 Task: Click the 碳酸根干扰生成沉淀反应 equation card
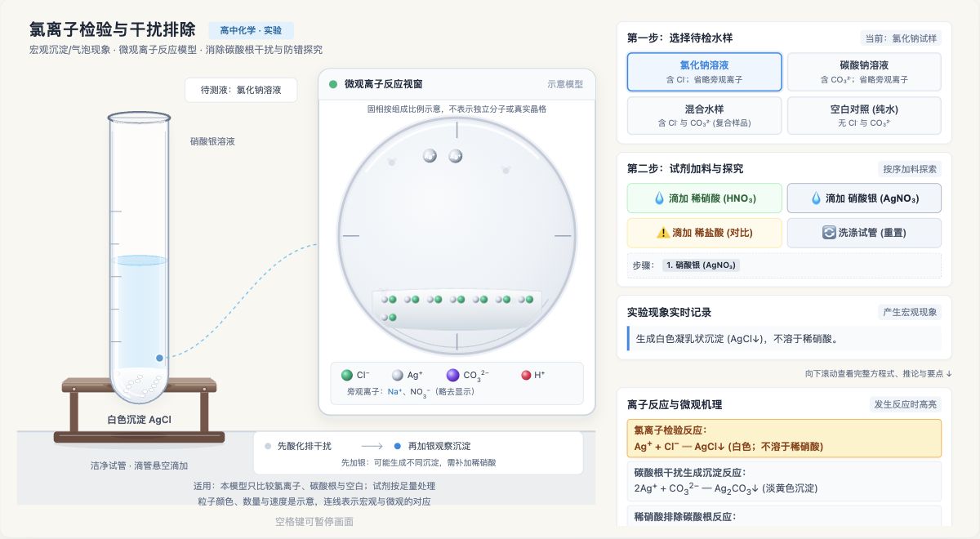[x=784, y=480]
